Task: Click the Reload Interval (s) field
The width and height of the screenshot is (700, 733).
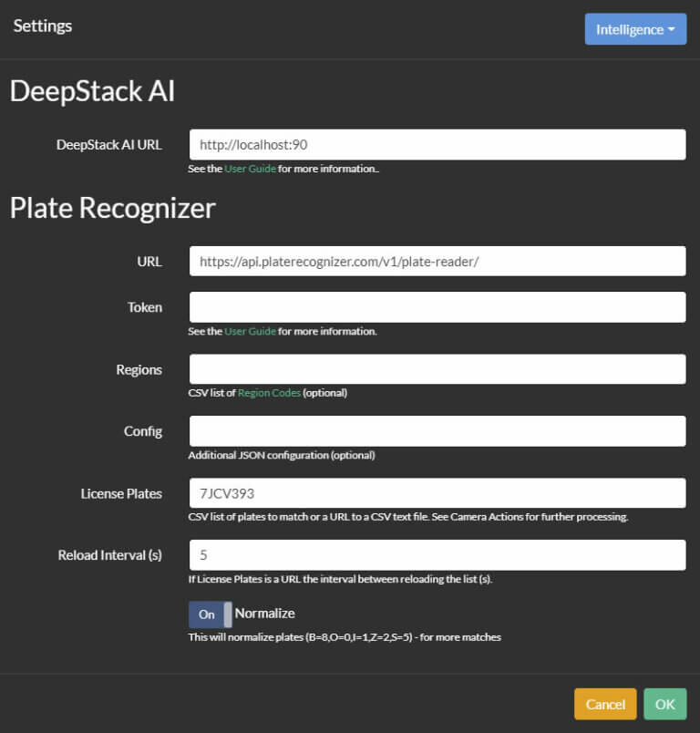Action: tap(437, 555)
